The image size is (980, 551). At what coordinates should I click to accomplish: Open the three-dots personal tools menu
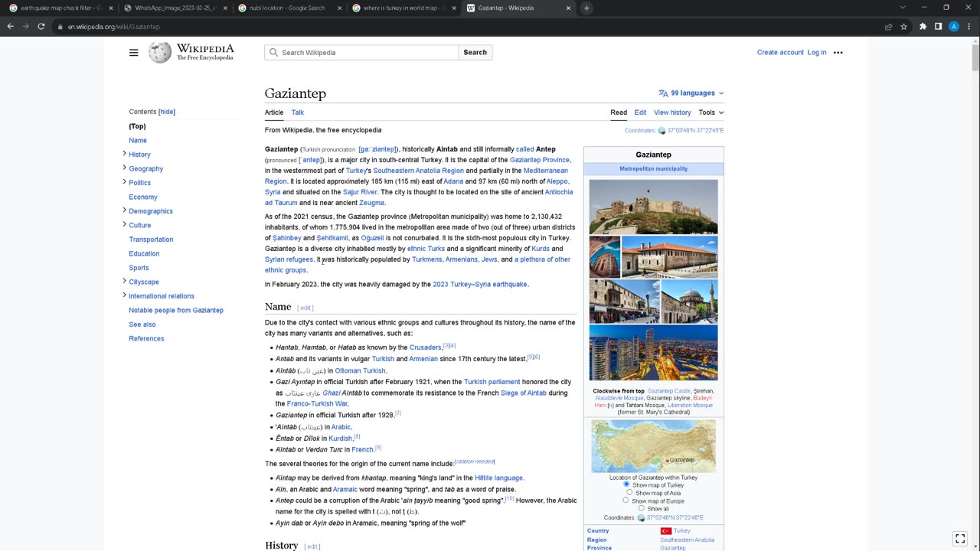pyautogui.click(x=838, y=53)
